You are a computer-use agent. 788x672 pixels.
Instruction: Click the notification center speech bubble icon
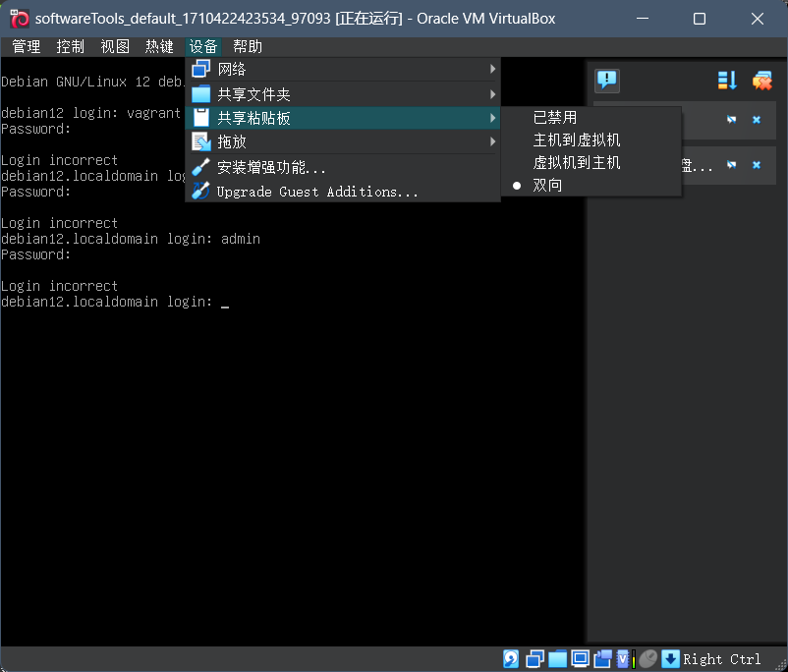click(607, 81)
